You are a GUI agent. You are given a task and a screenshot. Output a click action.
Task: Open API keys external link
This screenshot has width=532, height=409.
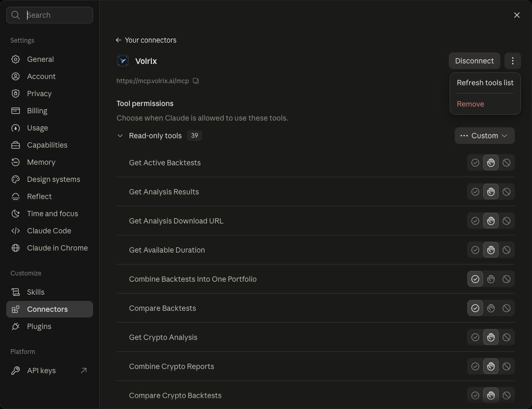tap(49, 371)
